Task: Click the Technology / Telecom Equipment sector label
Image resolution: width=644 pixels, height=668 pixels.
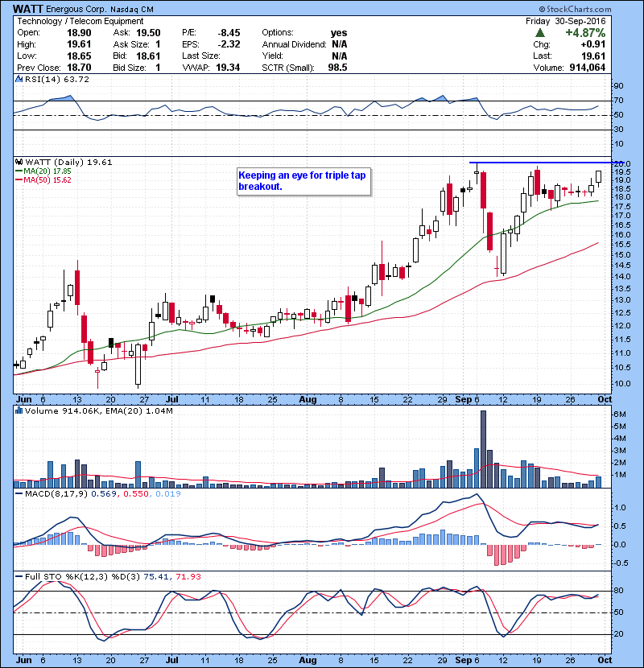Action: (x=80, y=21)
